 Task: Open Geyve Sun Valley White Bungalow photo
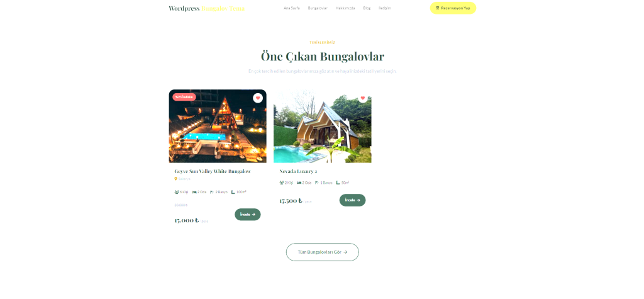point(218,127)
